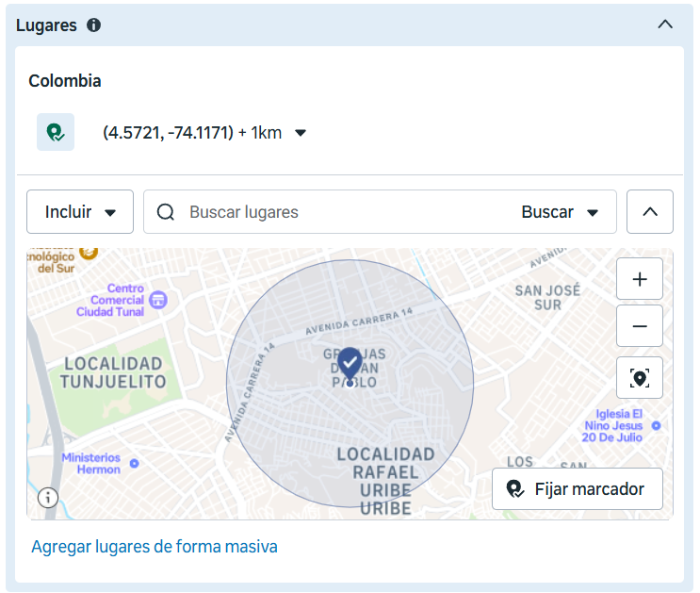Open the Incluir dropdown
The image size is (700, 593).
(x=80, y=212)
